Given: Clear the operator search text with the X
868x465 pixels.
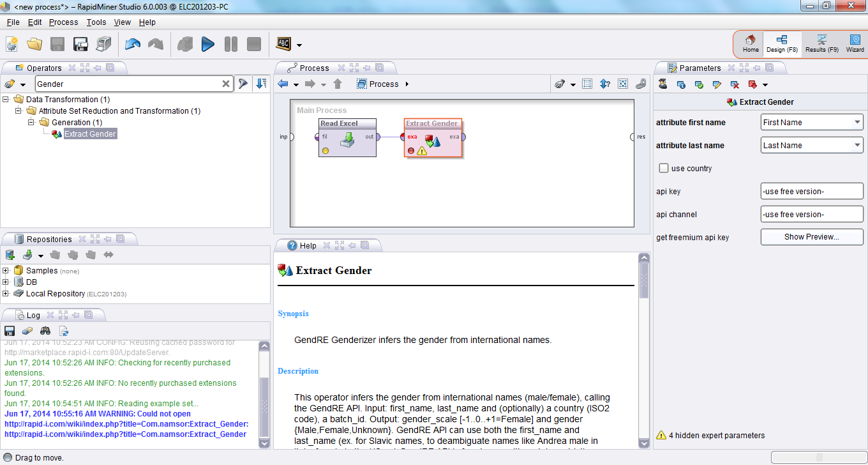Looking at the screenshot, I should (226, 84).
